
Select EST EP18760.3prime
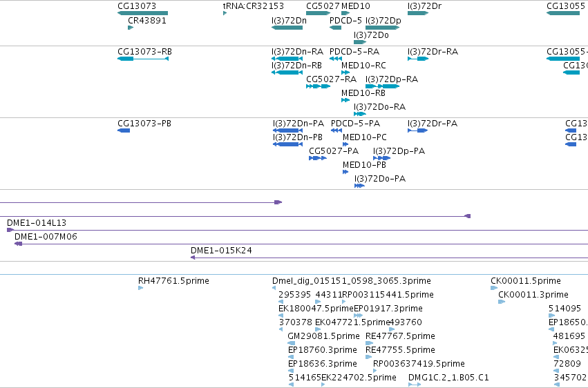click(291, 357)
